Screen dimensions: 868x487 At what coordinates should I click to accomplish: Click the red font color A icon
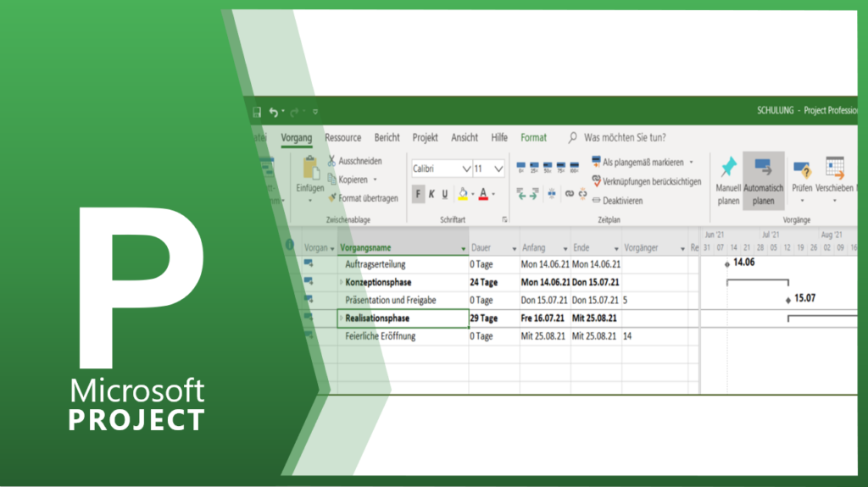483,194
